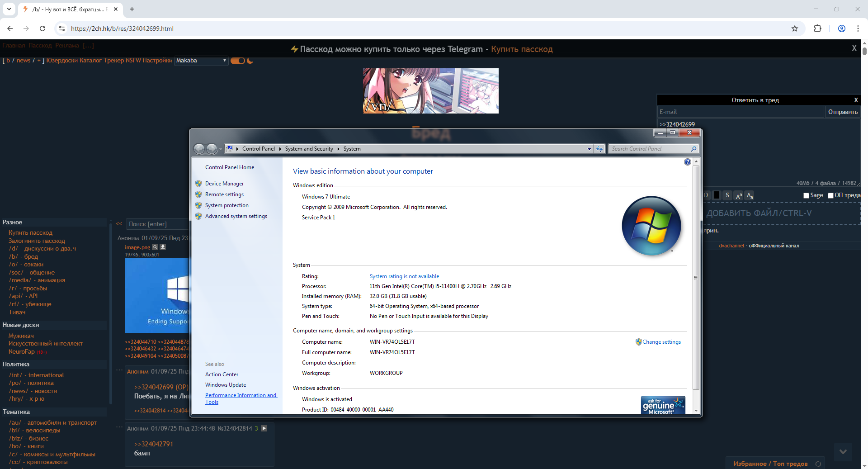868x469 pixels.
Task: Click Change settings link
Action: tap(661, 342)
